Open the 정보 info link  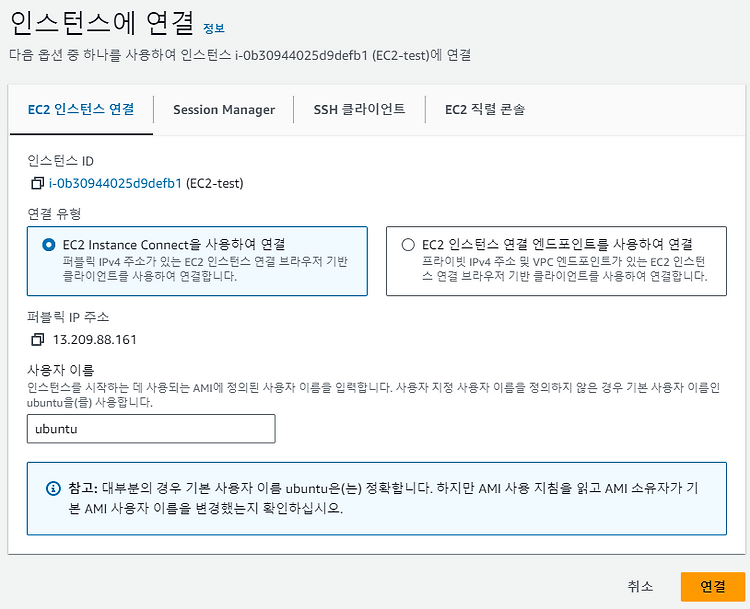pyautogui.click(x=214, y=29)
